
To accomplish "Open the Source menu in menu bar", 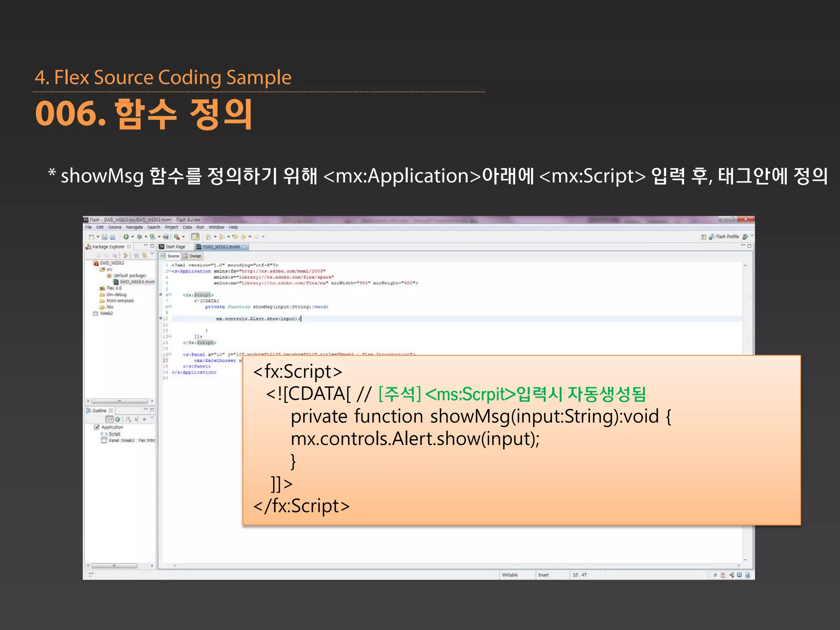I will point(114,227).
